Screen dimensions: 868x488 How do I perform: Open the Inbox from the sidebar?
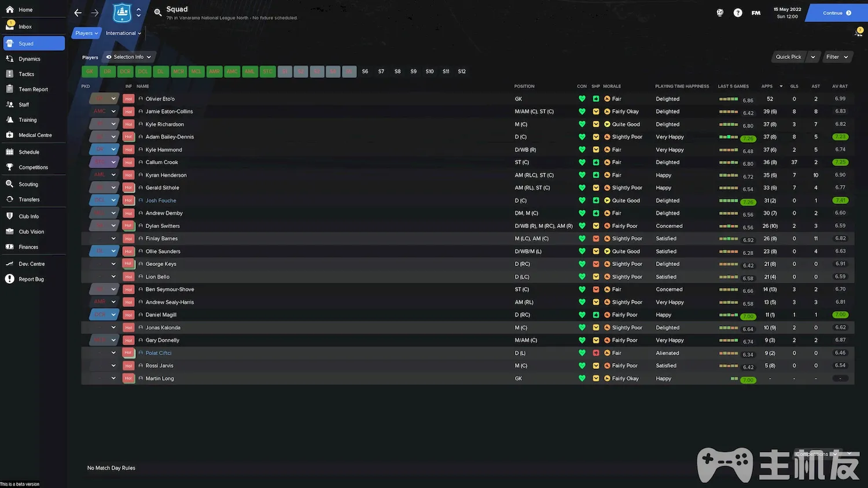pos(25,27)
